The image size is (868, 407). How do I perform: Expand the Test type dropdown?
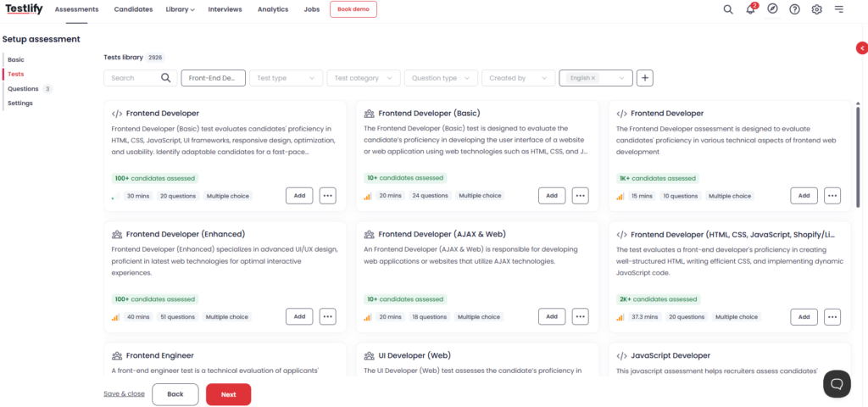click(x=287, y=78)
